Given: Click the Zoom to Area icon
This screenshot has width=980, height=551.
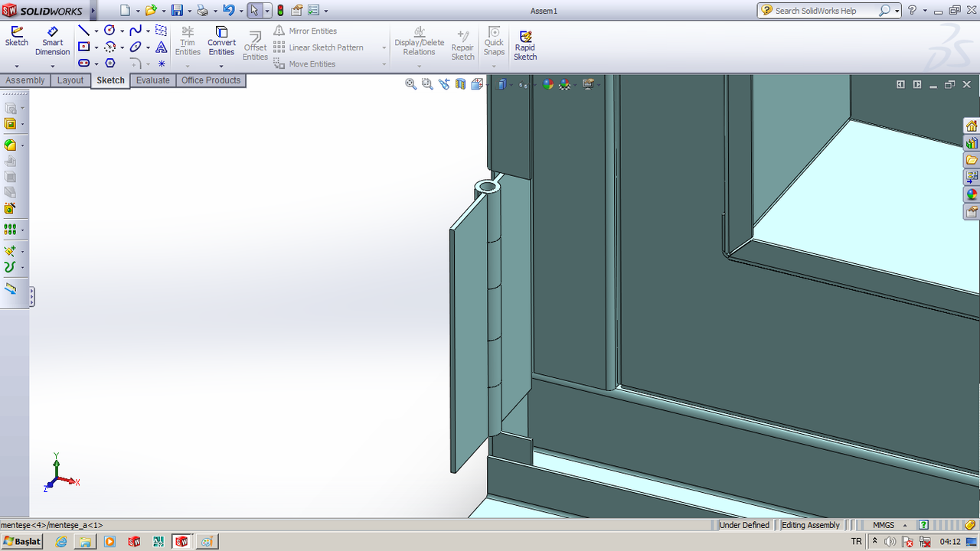Looking at the screenshot, I should pyautogui.click(x=427, y=84).
